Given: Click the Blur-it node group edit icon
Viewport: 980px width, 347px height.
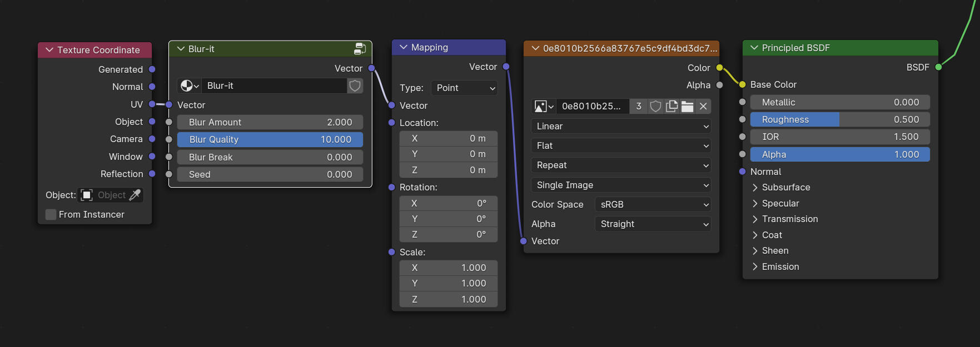Looking at the screenshot, I should click(x=360, y=49).
